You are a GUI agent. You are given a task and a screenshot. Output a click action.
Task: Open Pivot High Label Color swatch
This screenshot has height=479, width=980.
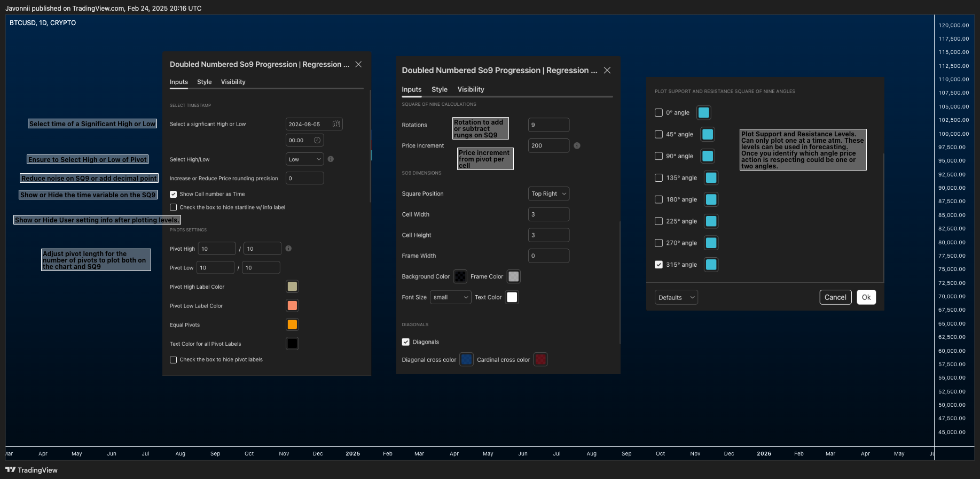tap(292, 287)
